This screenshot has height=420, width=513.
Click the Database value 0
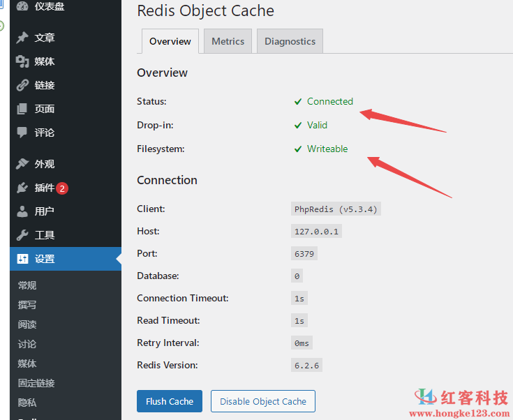297,276
